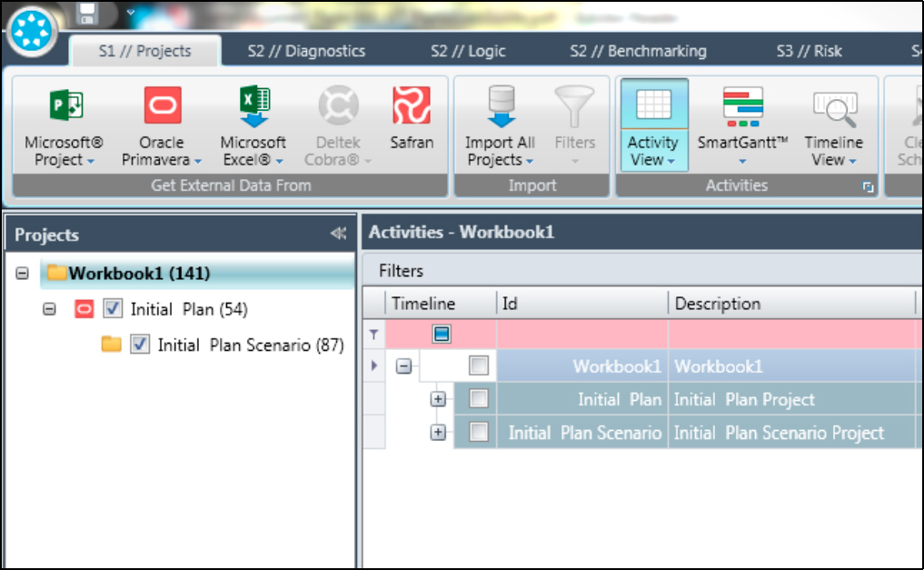
Task: Click folder icon beside Initial Plan Scenario
Action: coord(111,344)
